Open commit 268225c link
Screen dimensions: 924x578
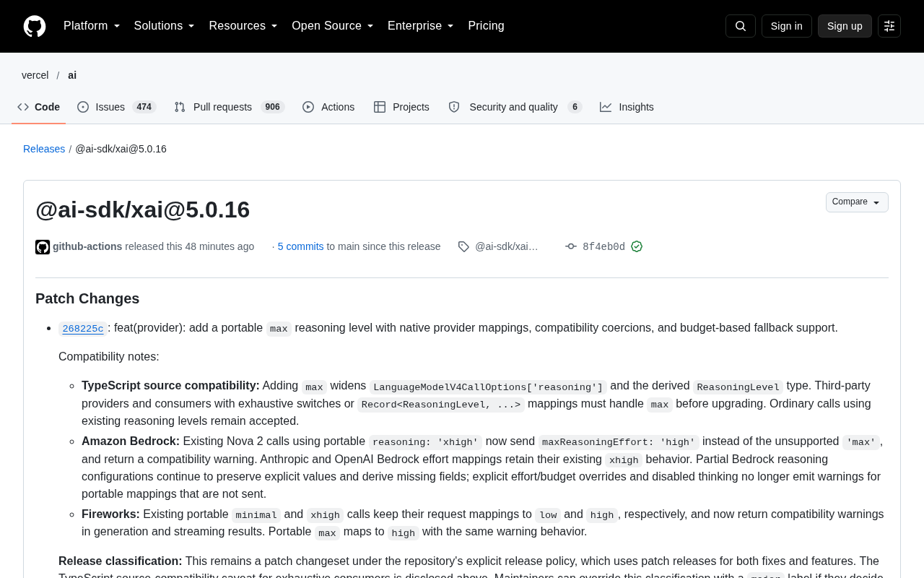click(x=83, y=329)
